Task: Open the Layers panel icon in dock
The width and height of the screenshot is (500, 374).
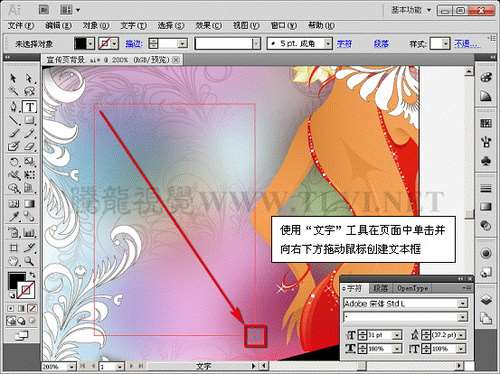Action: [x=486, y=300]
